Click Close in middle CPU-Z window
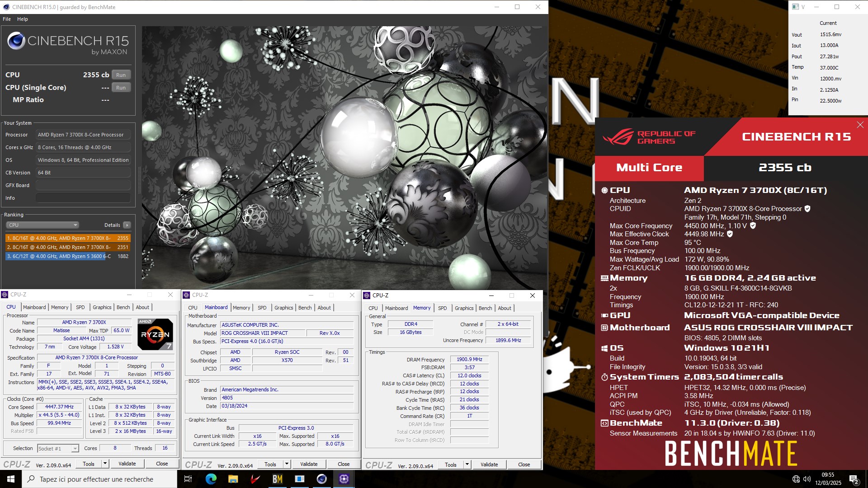 (344, 464)
